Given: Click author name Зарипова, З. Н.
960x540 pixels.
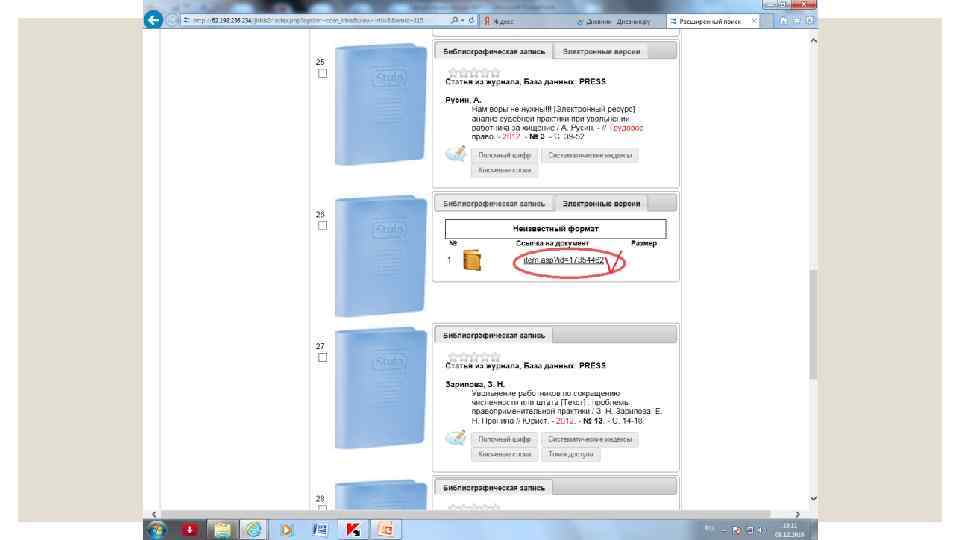Looking at the screenshot, I should [x=474, y=384].
